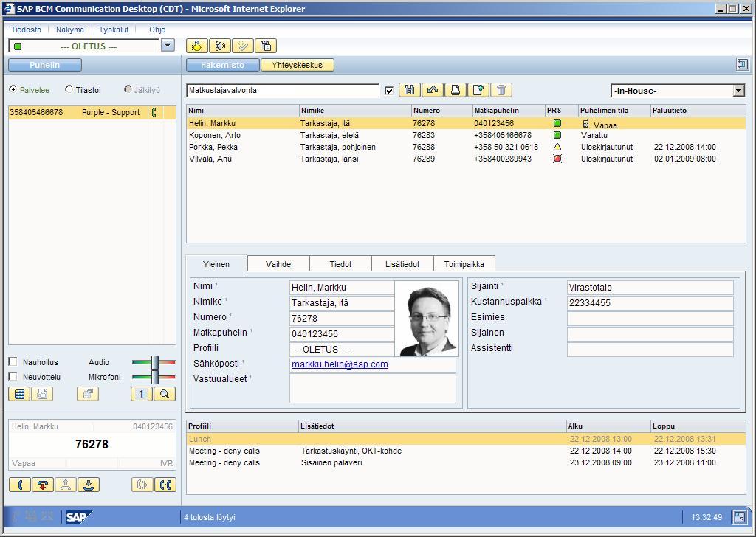The width and height of the screenshot is (756, 537).
Task: Open the -In-House- directory dropdown
Action: tap(738, 91)
